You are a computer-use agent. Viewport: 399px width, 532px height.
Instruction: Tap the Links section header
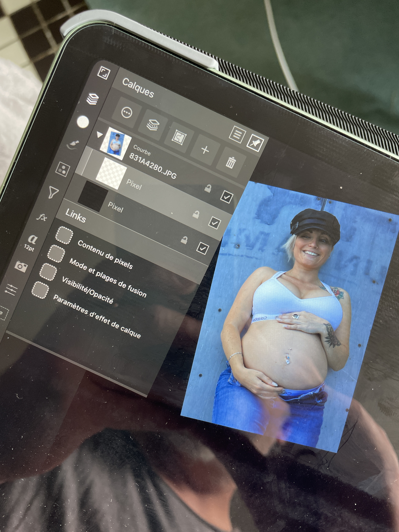tap(76, 215)
